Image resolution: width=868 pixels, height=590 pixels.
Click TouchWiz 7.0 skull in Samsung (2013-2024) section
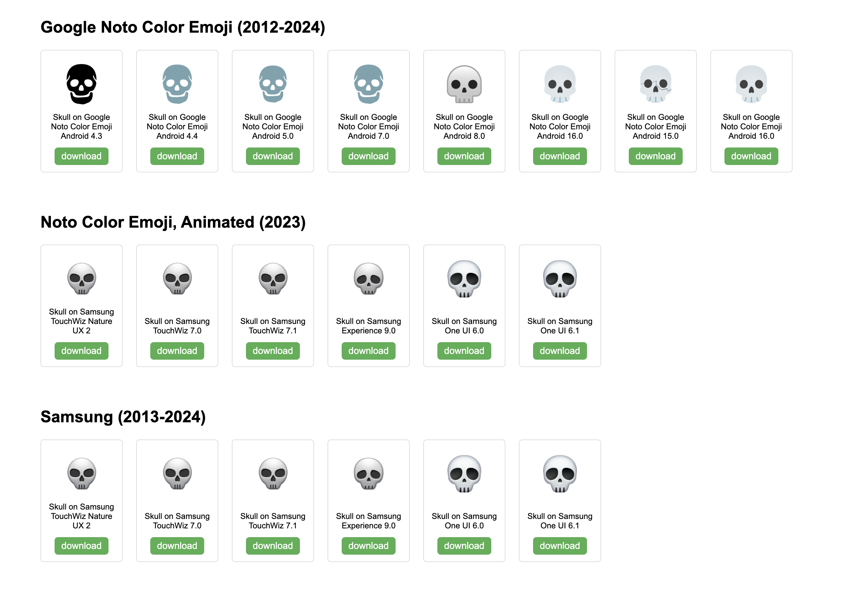pyautogui.click(x=177, y=473)
